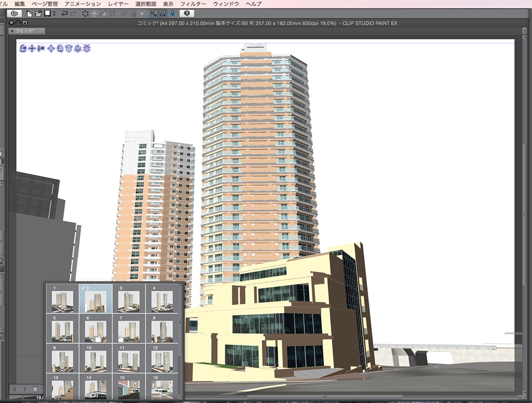Select the 3D camera pan manipulator
The width and height of the screenshot is (532, 403).
pos(32,48)
